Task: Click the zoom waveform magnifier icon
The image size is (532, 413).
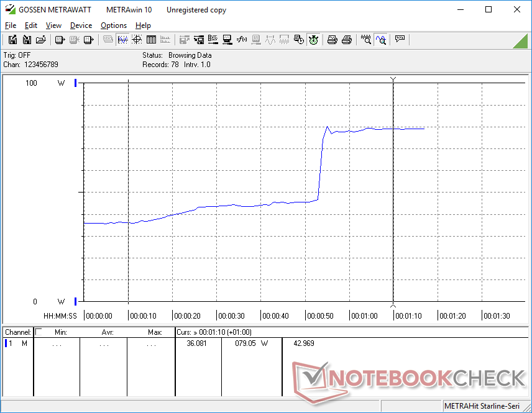Action: (365, 40)
